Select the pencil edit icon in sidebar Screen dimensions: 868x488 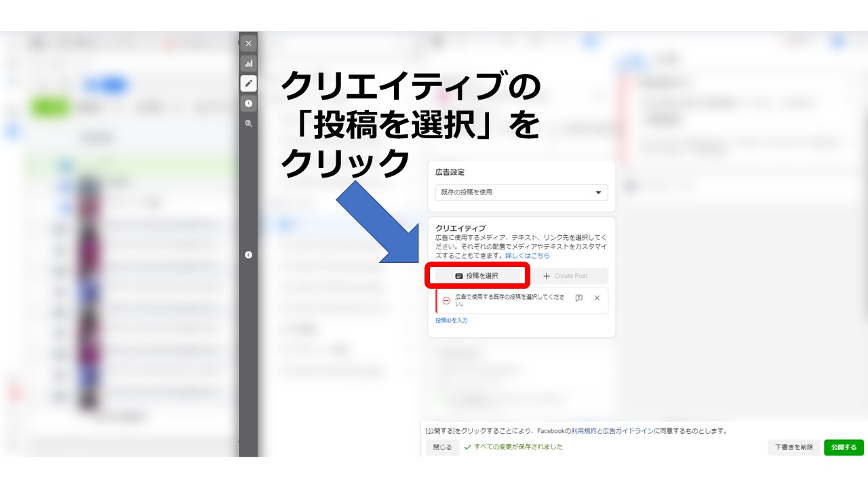248,83
